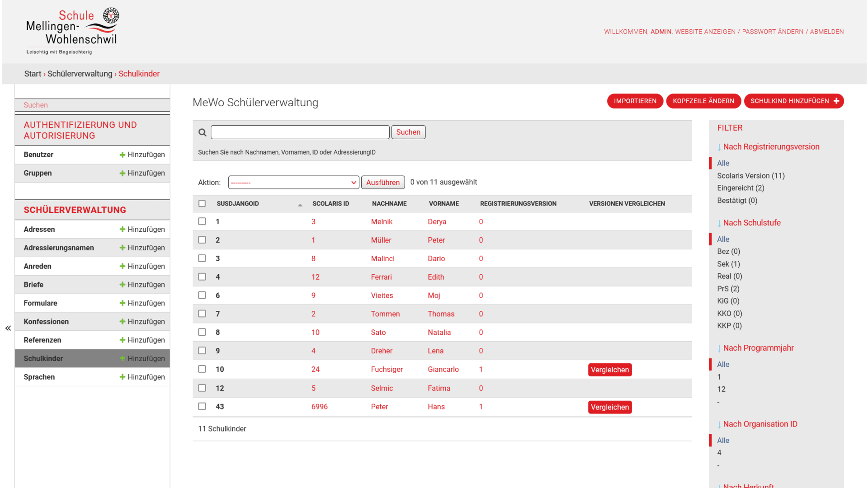Click KOPFZEILE ÄNDERN button
The width and height of the screenshot is (868, 488).
(x=703, y=101)
